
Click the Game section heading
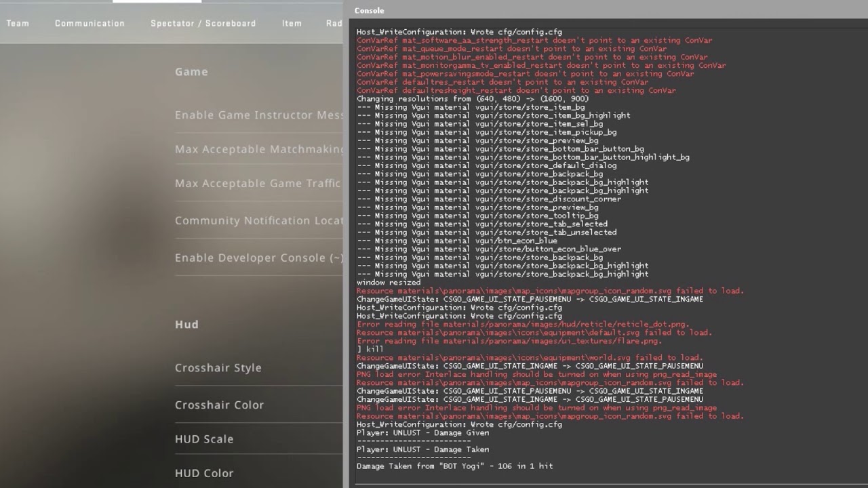tap(191, 72)
